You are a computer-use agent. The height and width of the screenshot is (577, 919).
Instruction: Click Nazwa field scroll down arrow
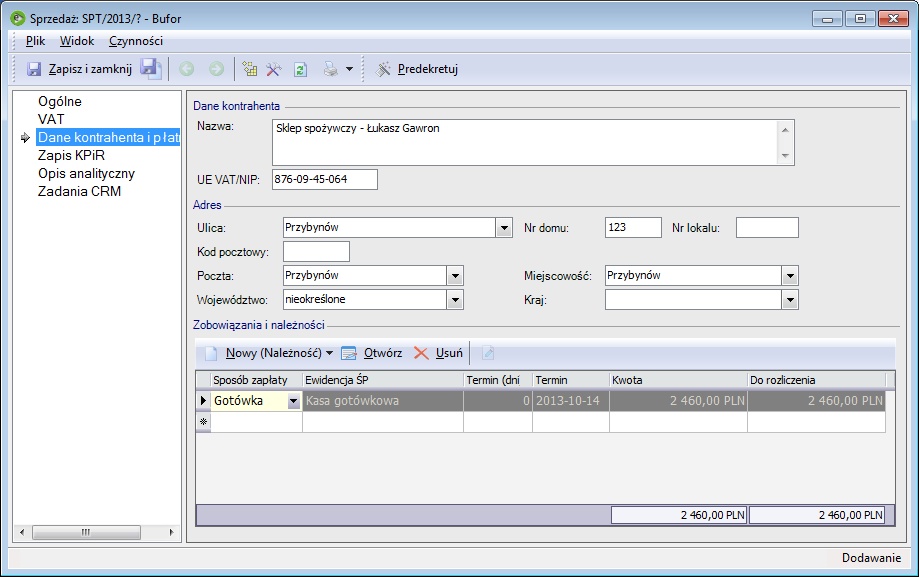tap(785, 156)
